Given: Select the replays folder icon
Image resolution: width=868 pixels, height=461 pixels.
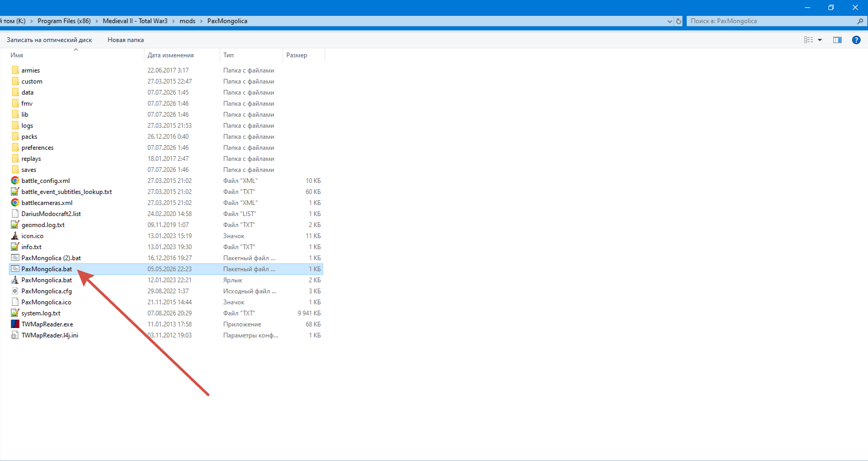Looking at the screenshot, I should [15, 159].
